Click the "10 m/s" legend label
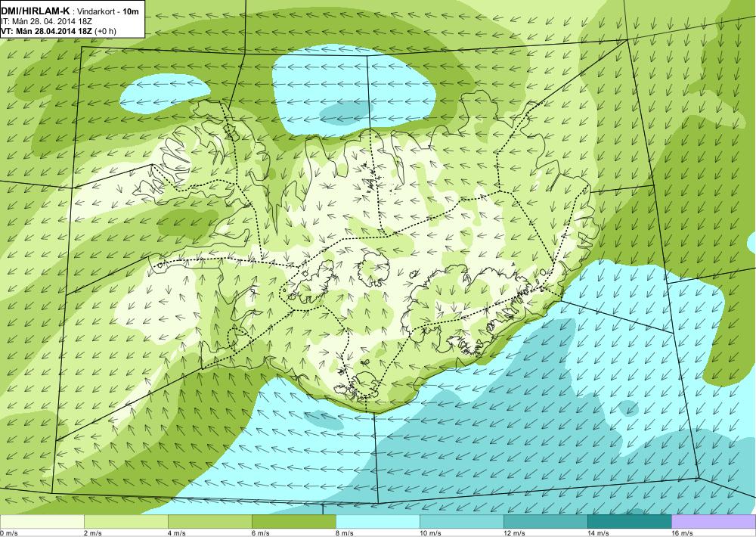The height and width of the screenshot is (537, 756). click(430, 533)
